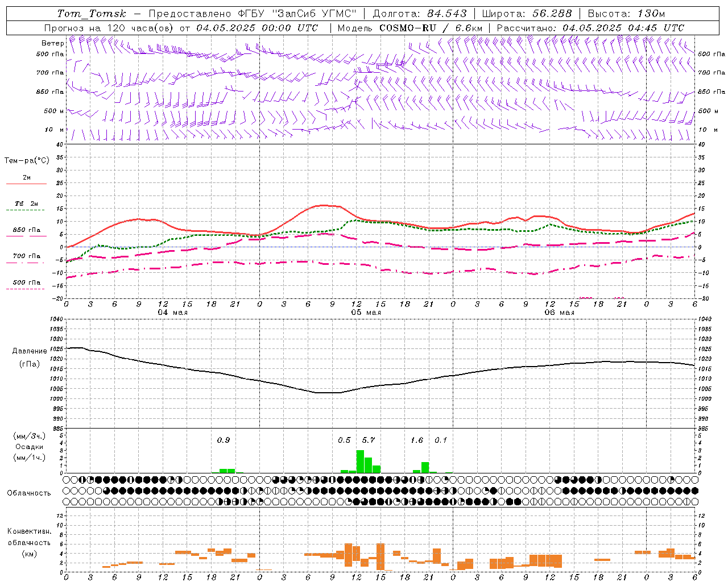
Task: Click -20 on the right temperature axis
Action: 704,298
